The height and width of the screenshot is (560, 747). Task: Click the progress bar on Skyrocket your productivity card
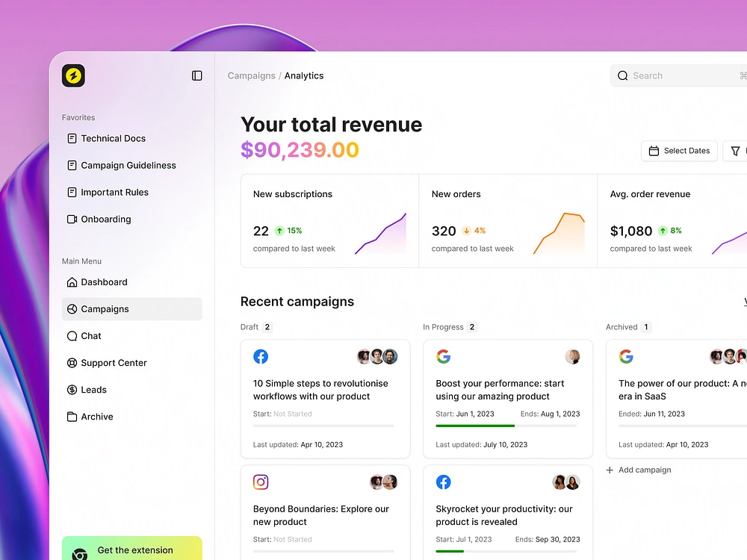click(x=506, y=552)
